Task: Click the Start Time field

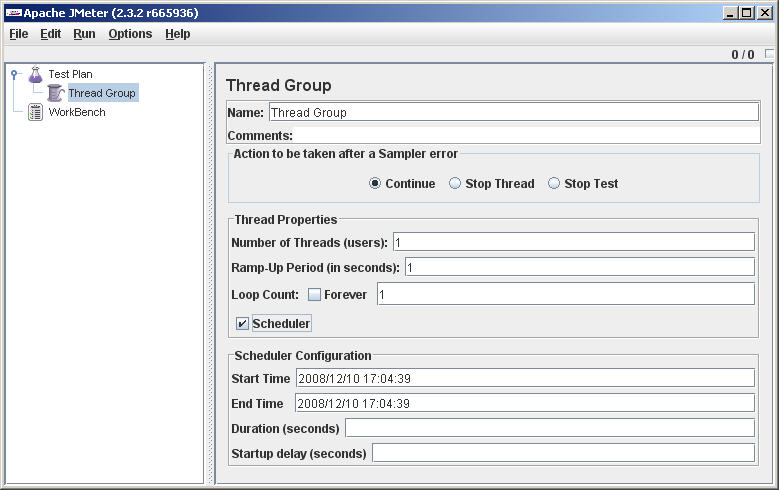Action: click(525, 378)
